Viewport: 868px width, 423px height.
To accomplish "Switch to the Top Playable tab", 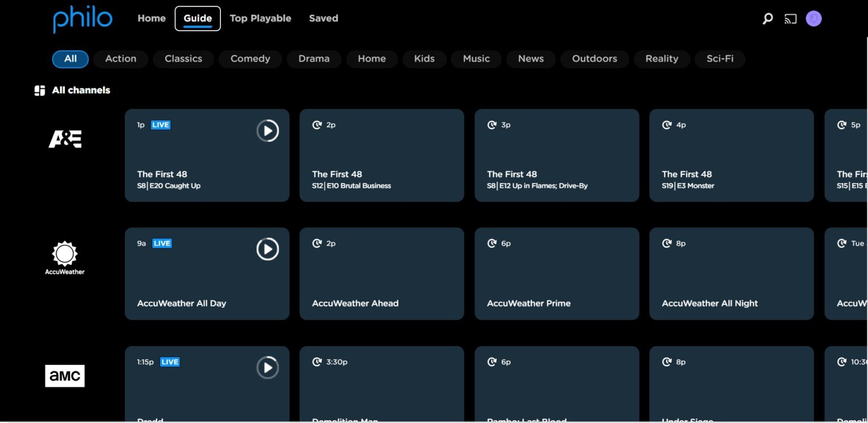I will pos(261,18).
